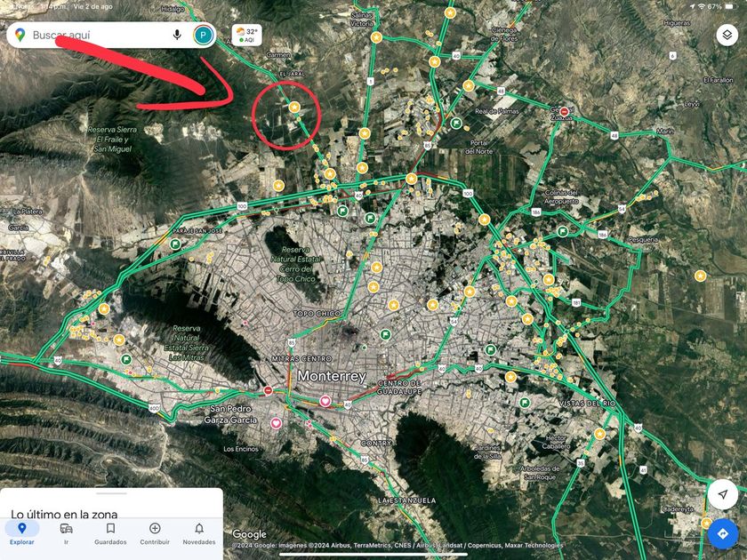Tap the microphone voice search icon
Image resolution: width=747 pixels, height=560 pixels.
click(177, 35)
